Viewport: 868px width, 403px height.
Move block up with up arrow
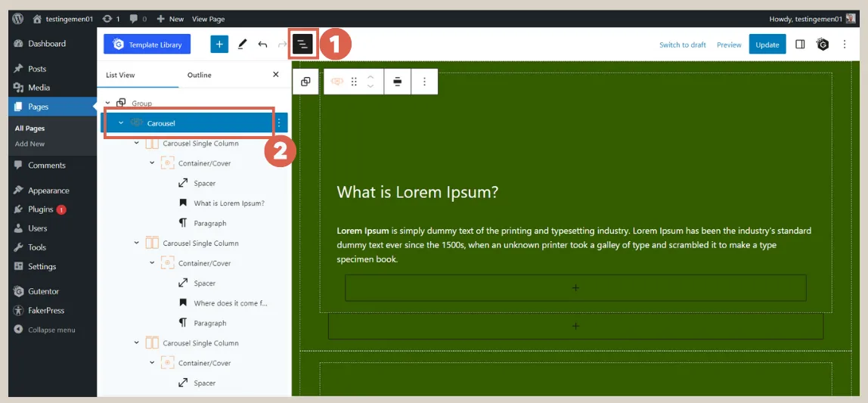coord(371,76)
